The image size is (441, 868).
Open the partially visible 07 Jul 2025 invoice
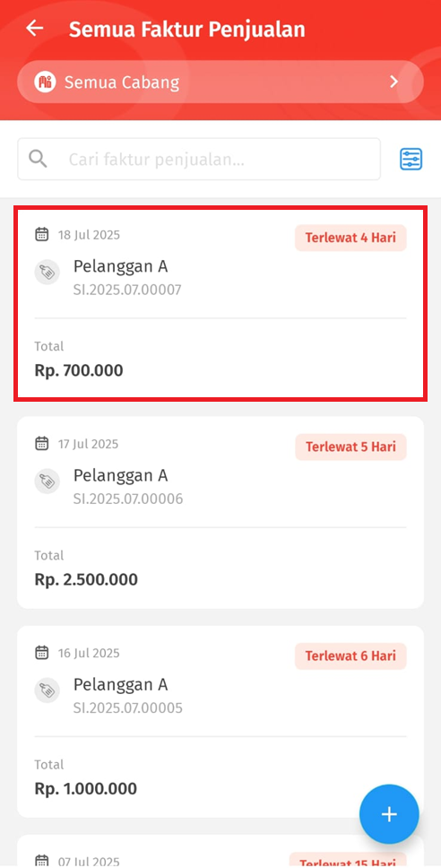tap(220, 851)
